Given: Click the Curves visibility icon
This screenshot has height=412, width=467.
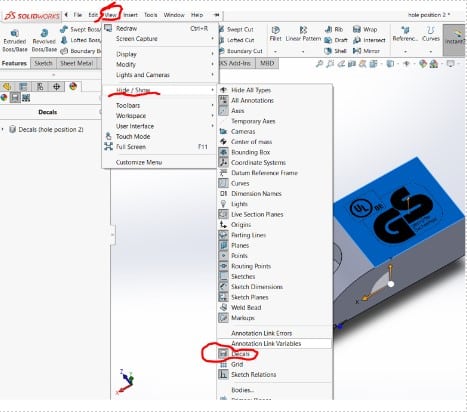Looking at the screenshot, I should point(223,183).
